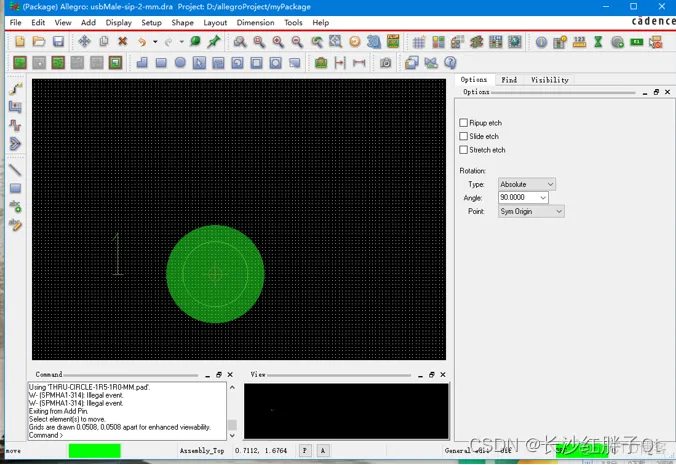Open the grid toggle icon in toolbar
The image size is (676, 465).
click(x=419, y=42)
